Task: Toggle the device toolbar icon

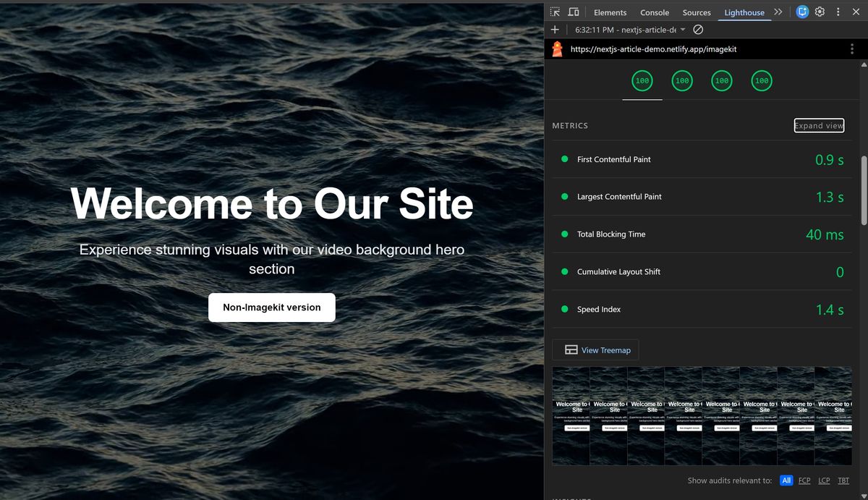Action: click(x=574, y=12)
